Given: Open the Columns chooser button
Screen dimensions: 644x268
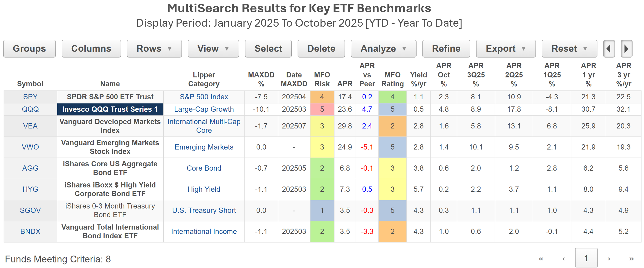Looking at the screenshot, I should tap(91, 49).
